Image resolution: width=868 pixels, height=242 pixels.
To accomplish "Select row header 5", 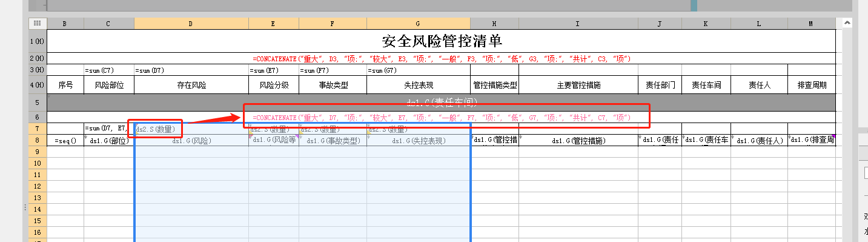I will click(x=38, y=103).
